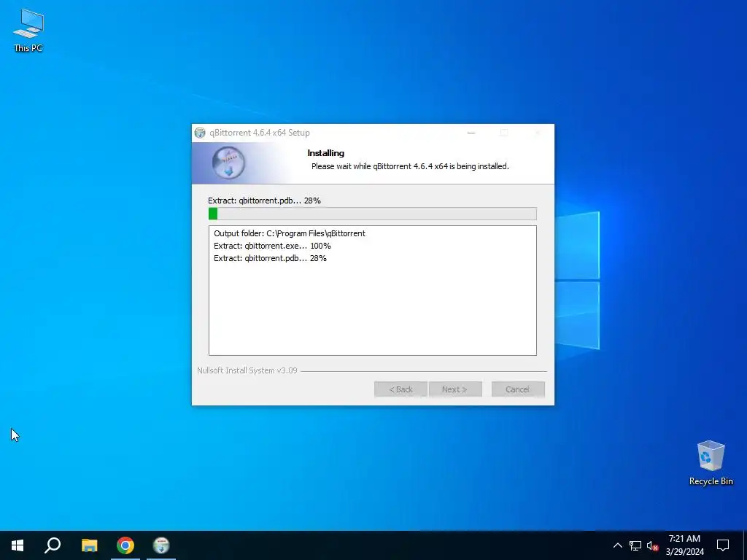747x560 pixels.
Task: Minimize the qBittorrent Setup window
Action: [471, 133]
